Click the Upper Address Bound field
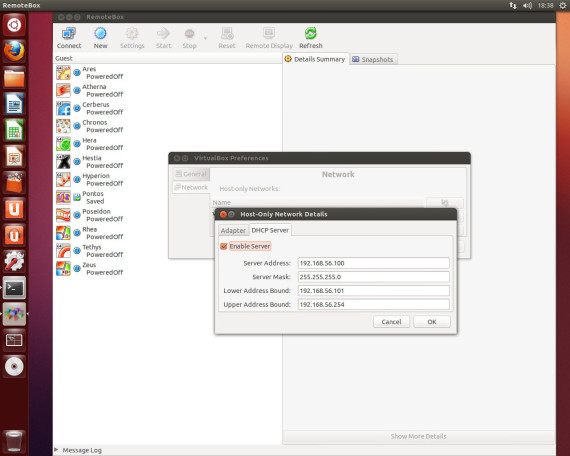 pos(374,304)
